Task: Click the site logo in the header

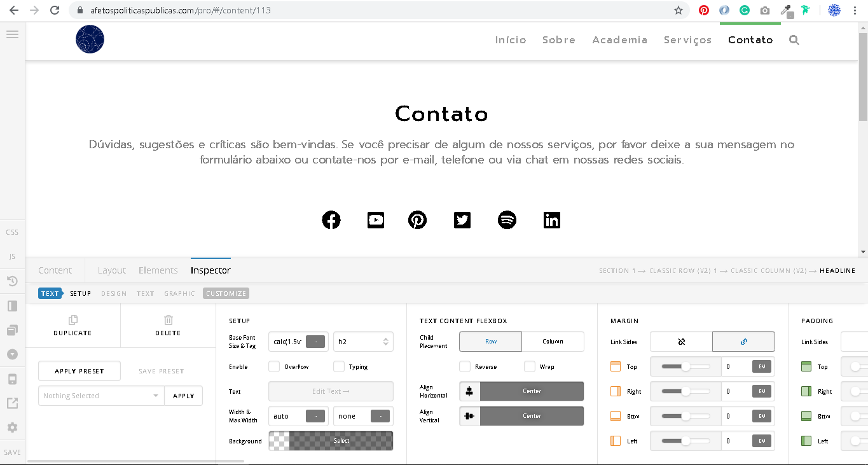Action: click(90, 39)
